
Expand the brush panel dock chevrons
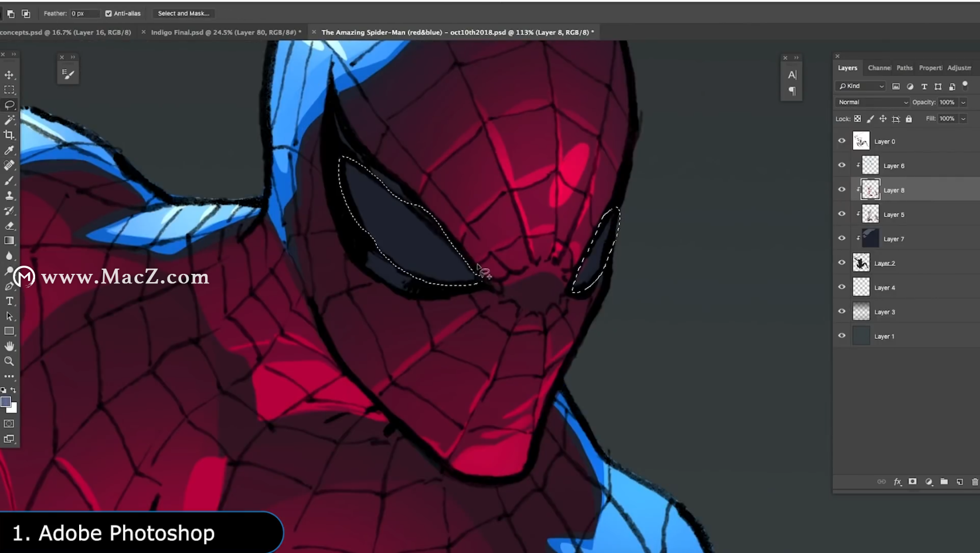click(x=73, y=57)
